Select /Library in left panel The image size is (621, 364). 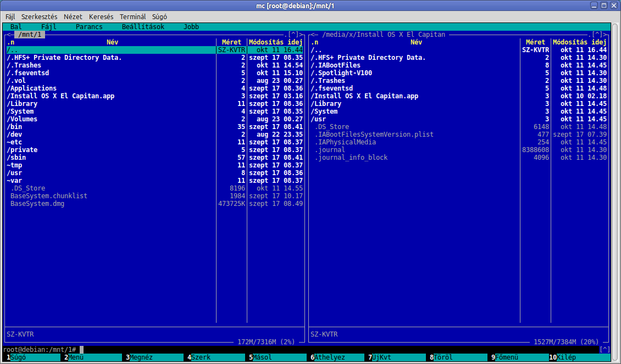coord(154,104)
